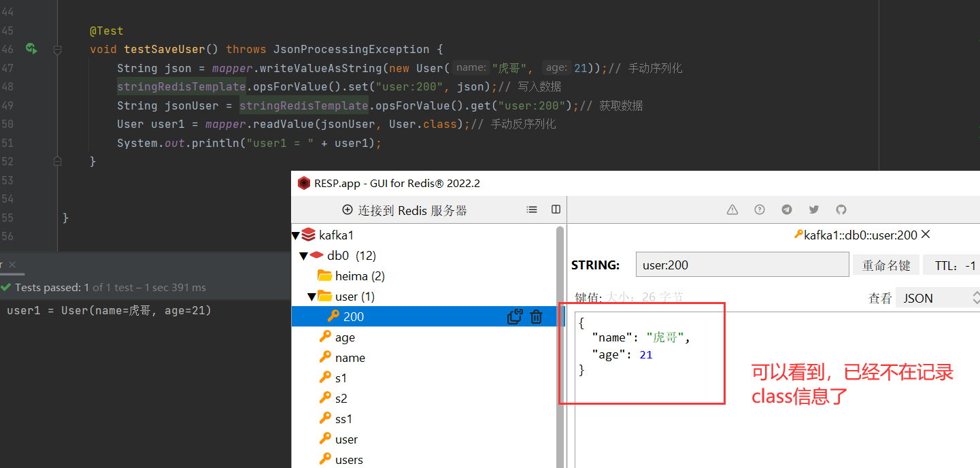Open the help question mark icon
Viewport: 980px width, 468px height.
pos(760,210)
